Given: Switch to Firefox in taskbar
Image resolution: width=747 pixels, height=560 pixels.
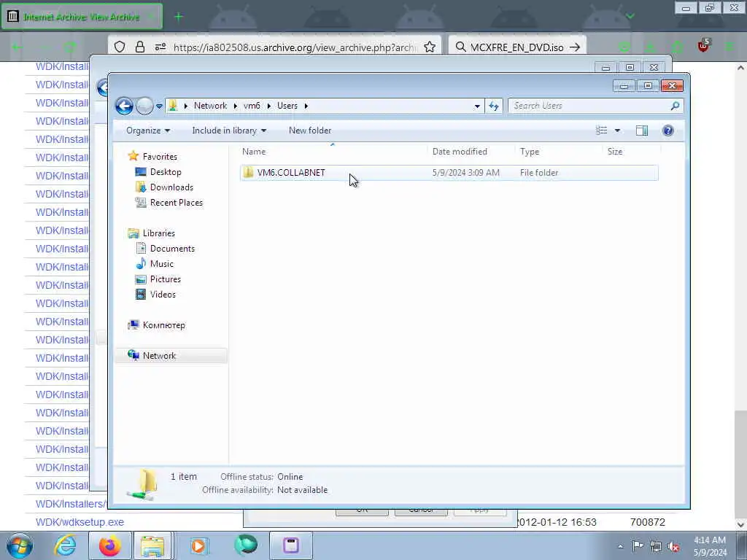Looking at the screenshot, I should pos(110,545).
